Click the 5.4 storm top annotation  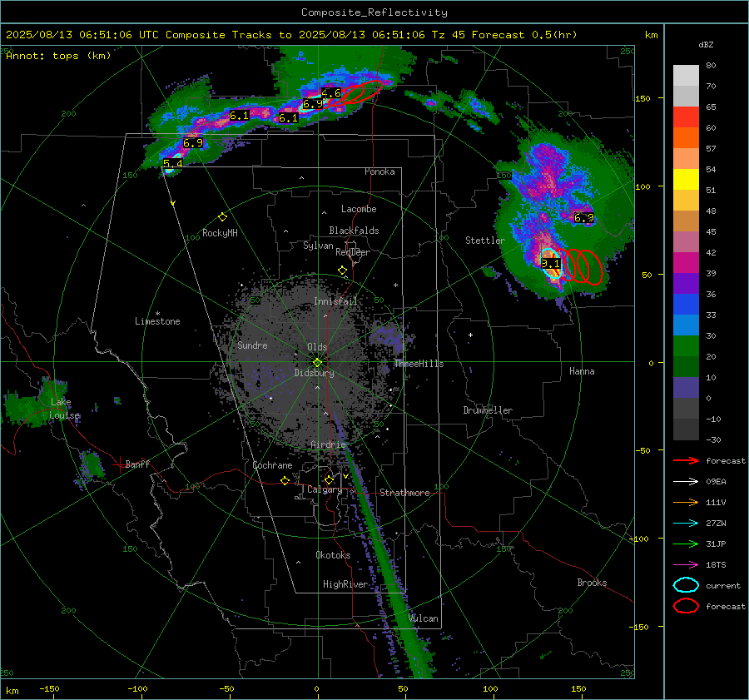coord(172,163)
